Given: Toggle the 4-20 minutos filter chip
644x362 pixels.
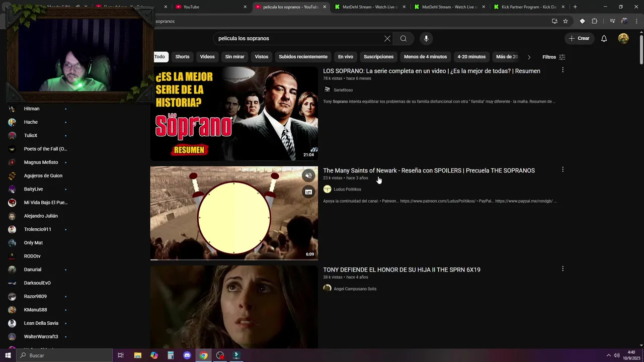Looking at the screenshot, I should [x=471, y=57].
